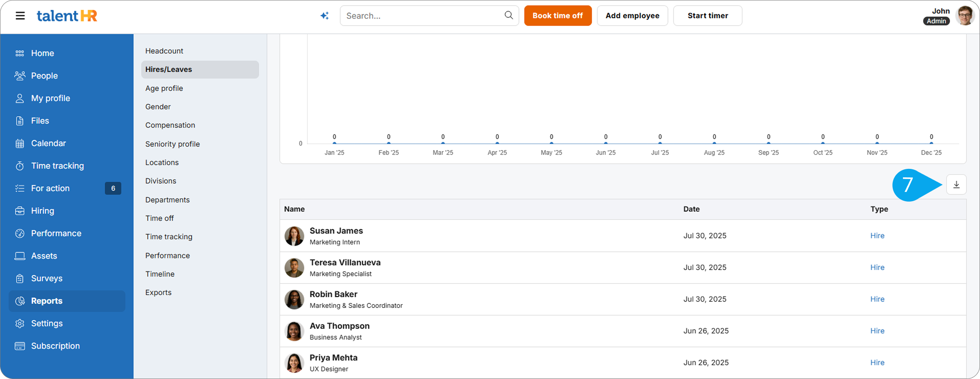Click the Calendar icon in sidebar

20,143
